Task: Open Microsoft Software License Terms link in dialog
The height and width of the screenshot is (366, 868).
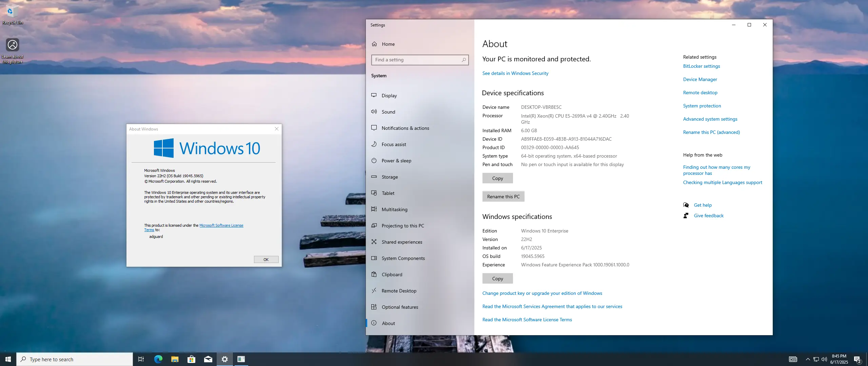Action: pos(221,225)
